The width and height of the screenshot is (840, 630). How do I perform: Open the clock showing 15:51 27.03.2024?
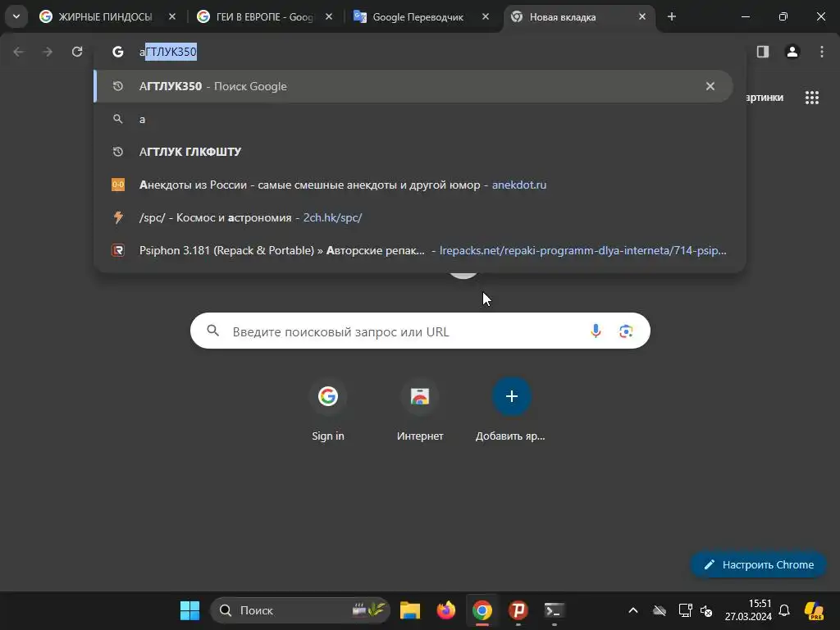point(748,610)
